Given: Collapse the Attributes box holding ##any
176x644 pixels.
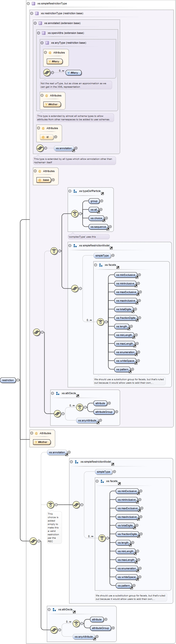Looking at the screenshot, I should point(45,53).
